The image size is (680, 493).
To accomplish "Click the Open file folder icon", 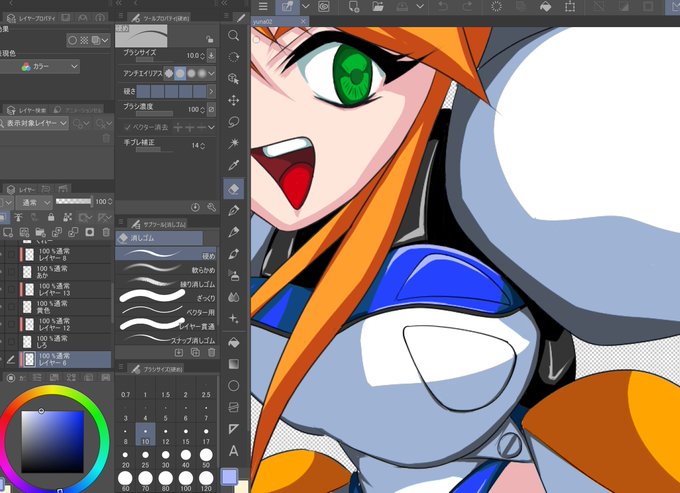I will point(378,7).
